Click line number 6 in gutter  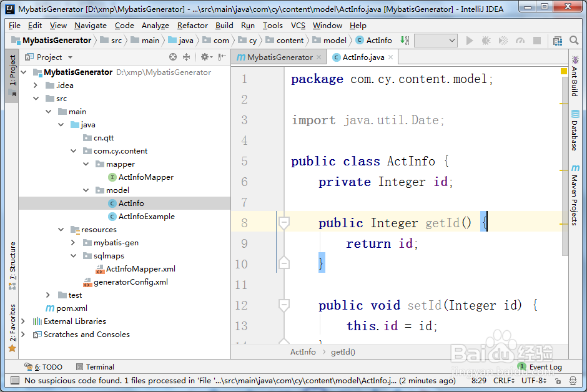[244, 182]
